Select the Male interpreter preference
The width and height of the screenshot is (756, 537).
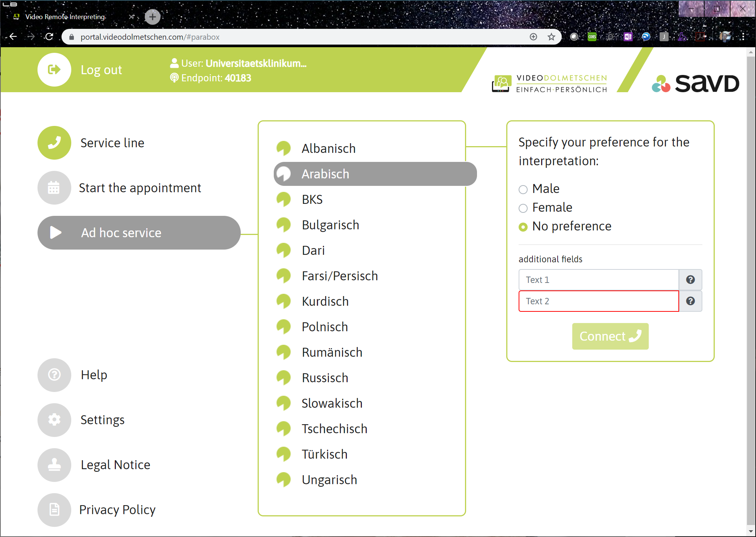point(523,189)
